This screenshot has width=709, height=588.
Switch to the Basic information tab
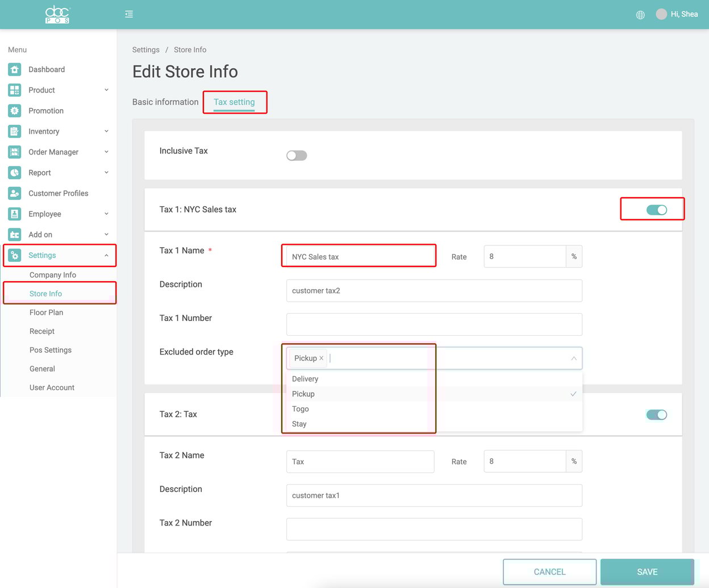(x=165, y=102)
